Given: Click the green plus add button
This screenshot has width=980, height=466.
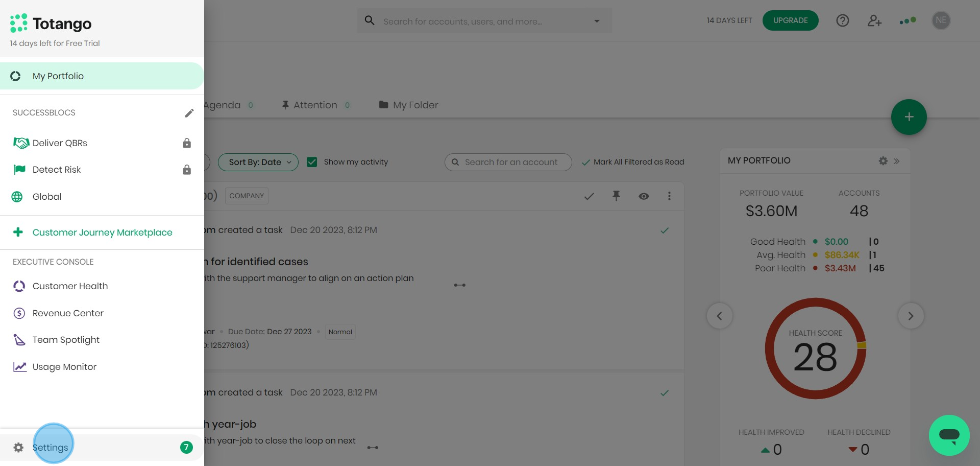Looking at the screenshot, I should pos(909,117).
